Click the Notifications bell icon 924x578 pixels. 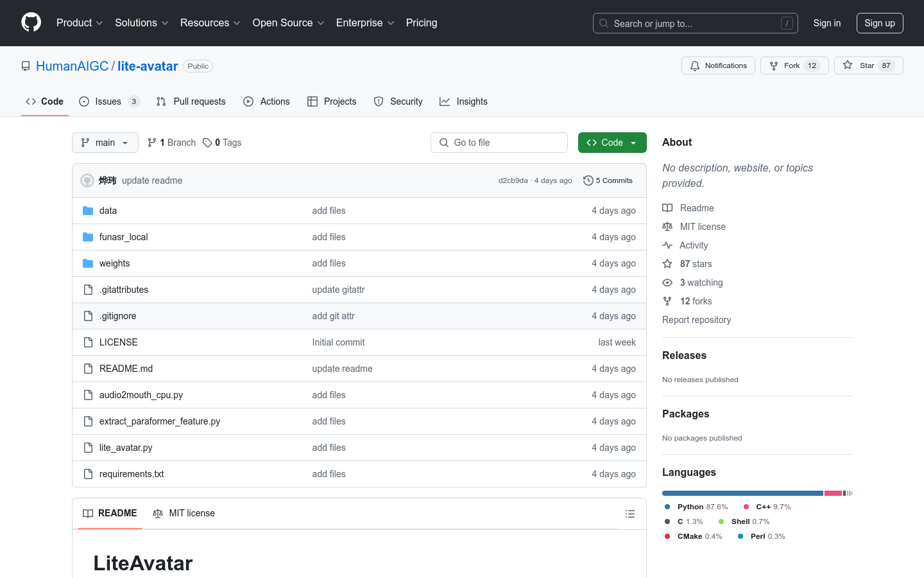[x=695, y=66]
